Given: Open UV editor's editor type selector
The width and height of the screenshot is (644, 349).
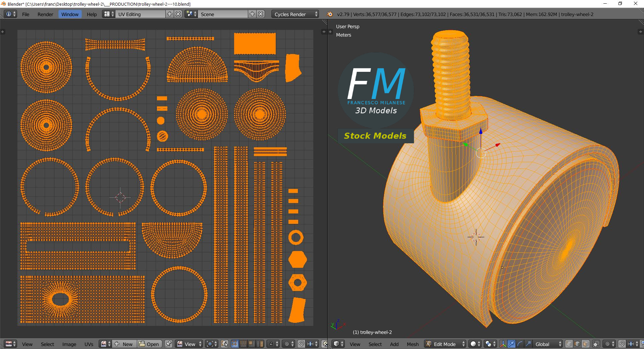Looking at the screenshot, I should pyautogui.click(x=11, y=344).
